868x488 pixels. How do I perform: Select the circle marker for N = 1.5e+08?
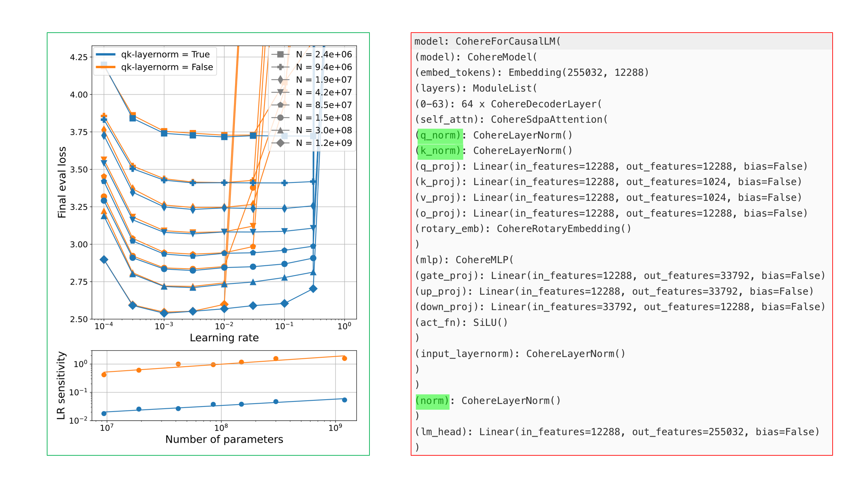(280, 117)
